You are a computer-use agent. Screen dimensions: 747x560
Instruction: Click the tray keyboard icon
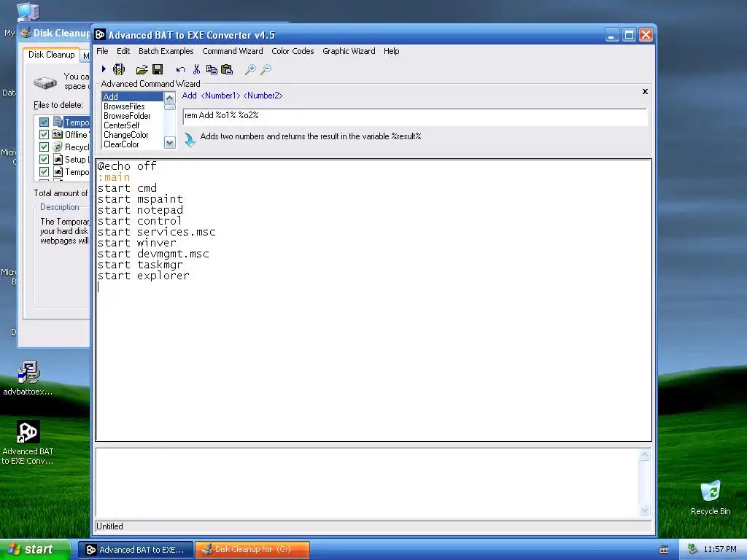coord(664,550)
